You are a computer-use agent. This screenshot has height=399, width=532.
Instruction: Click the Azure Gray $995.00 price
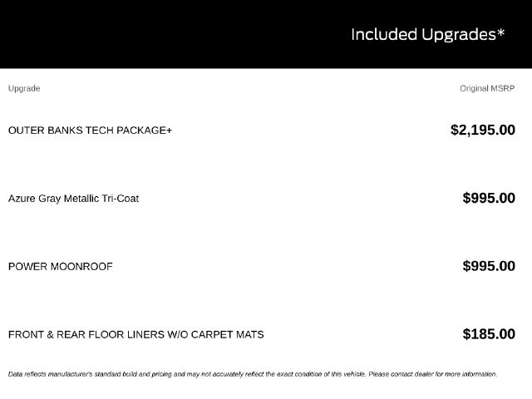pyautogui.click(x=489, y=198)
